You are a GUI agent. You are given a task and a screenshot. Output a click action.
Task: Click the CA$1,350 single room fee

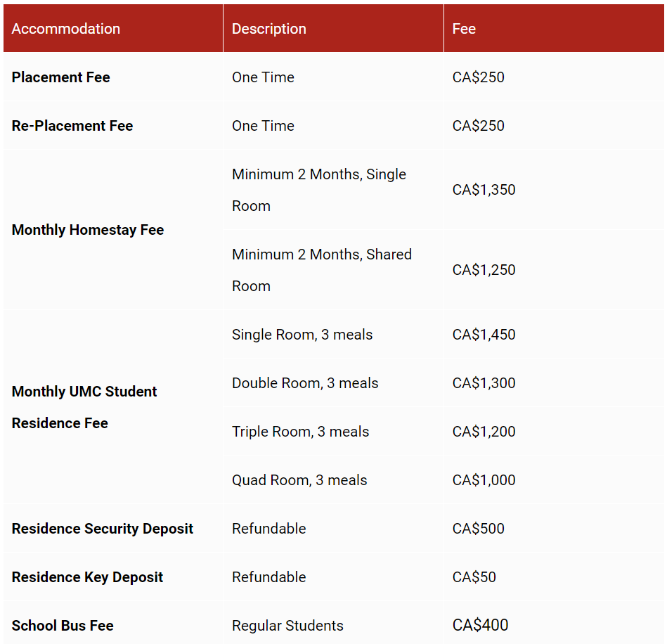tap(484, 190)
